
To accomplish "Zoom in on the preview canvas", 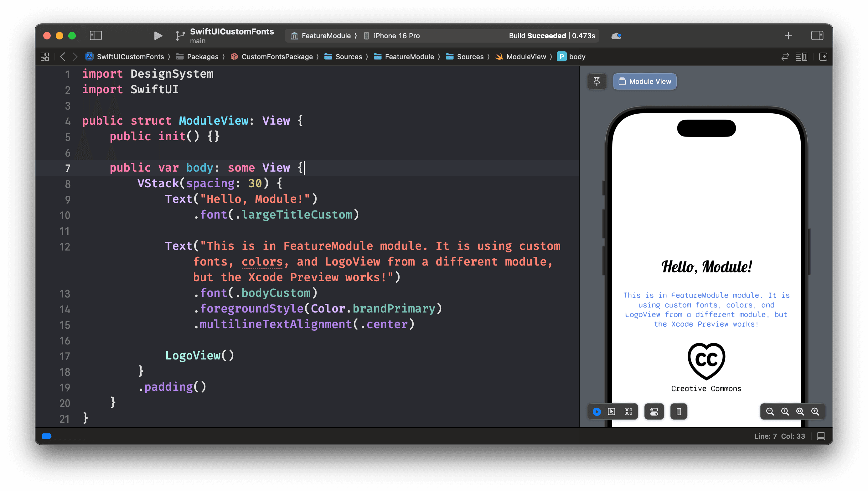I will point(815,411).
